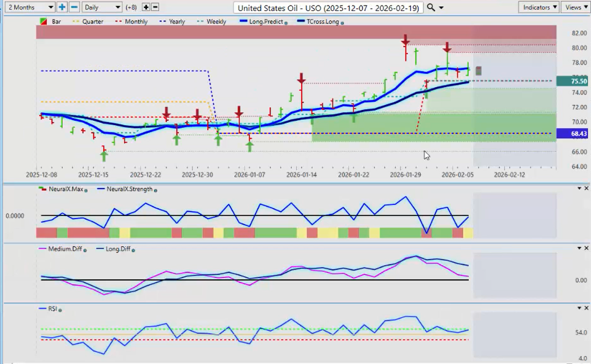Toggle the TCross.Long legend item
Screen dimensions: 591x364
click(319, 21)
